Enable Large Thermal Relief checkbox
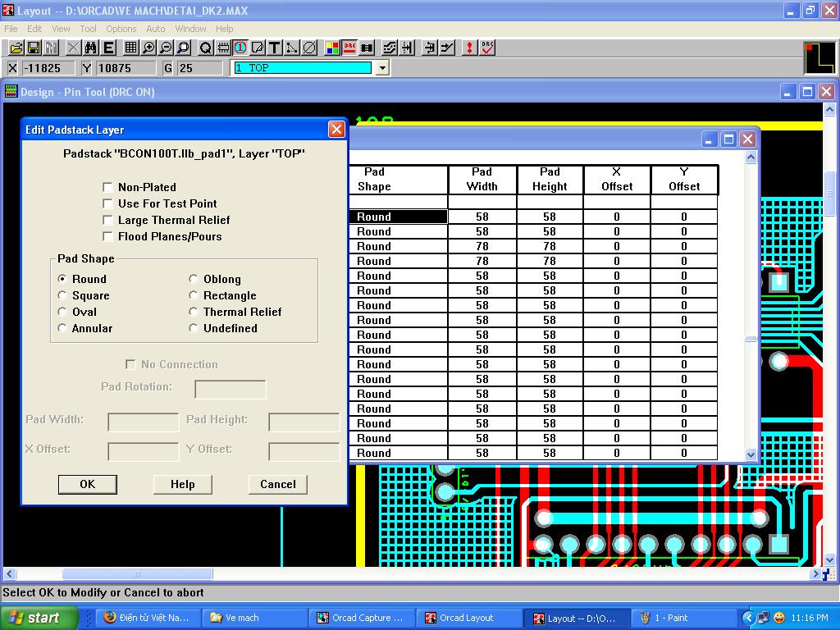The width and height of the screenshot is (840, 630). (x=107, y=220)
